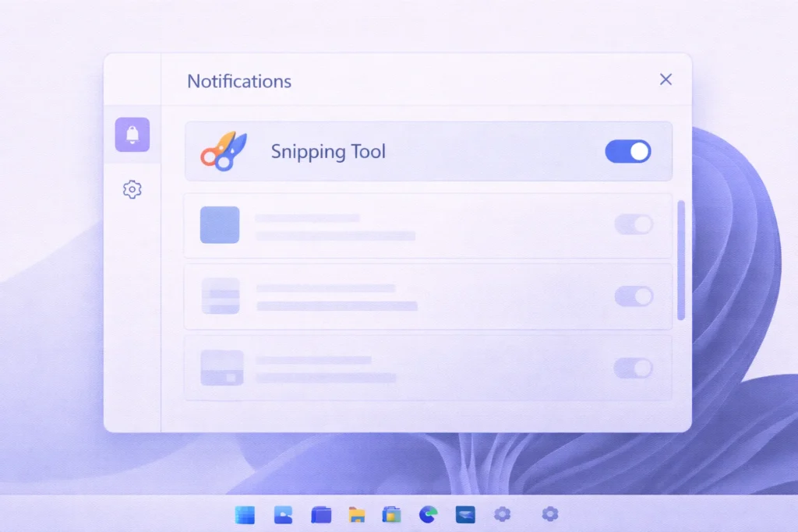Enable the toggle on the second notification row
Image resolution: width=798 pixels, height=532 pixels.
(x=634, y=224)
